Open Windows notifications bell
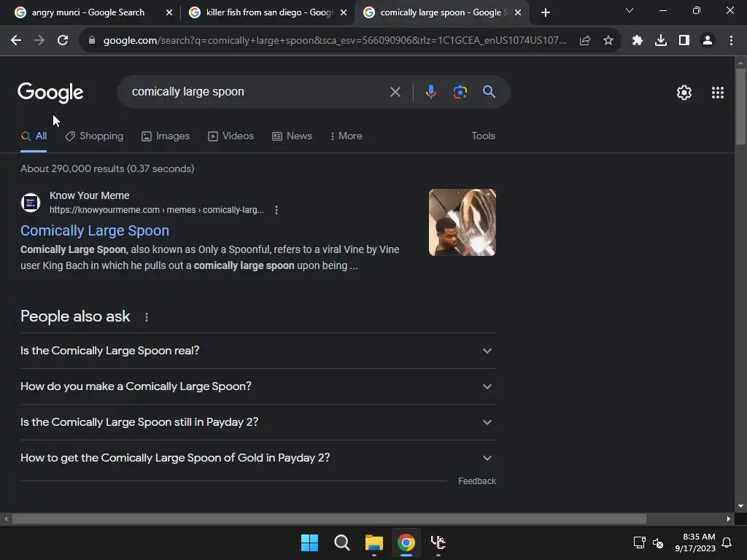Viewport: 747px width, 560px height. click(x=727, y=542)
